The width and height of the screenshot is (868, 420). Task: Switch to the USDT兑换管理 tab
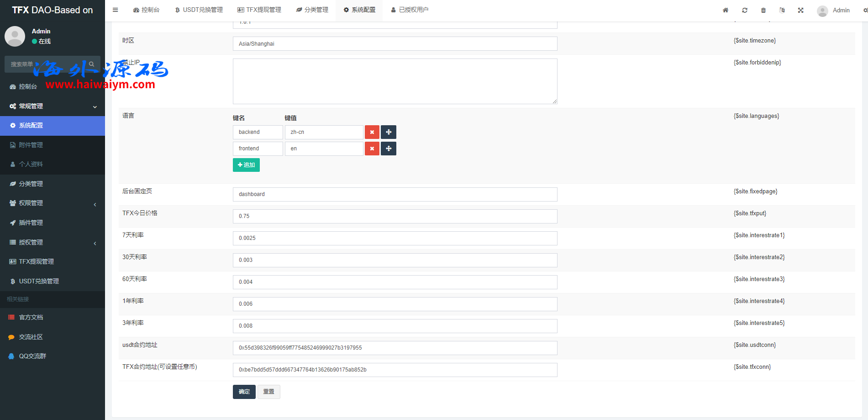pyautogui.click(x=199, y=10)
